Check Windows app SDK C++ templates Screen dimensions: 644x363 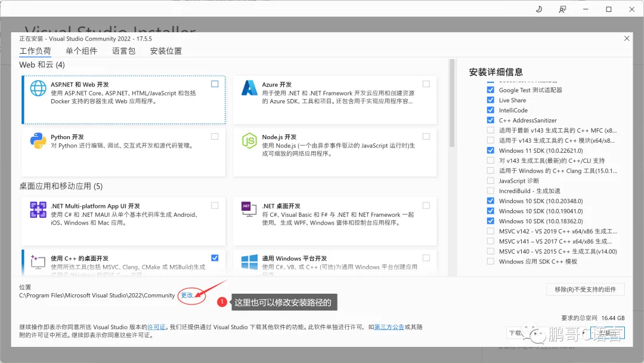tap(490, 262)
